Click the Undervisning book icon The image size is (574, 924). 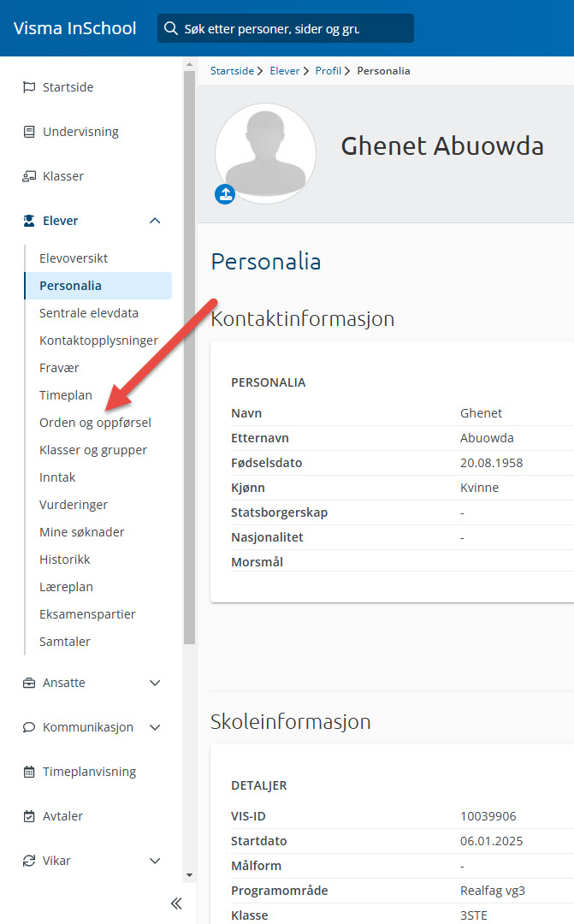[29, 132]
